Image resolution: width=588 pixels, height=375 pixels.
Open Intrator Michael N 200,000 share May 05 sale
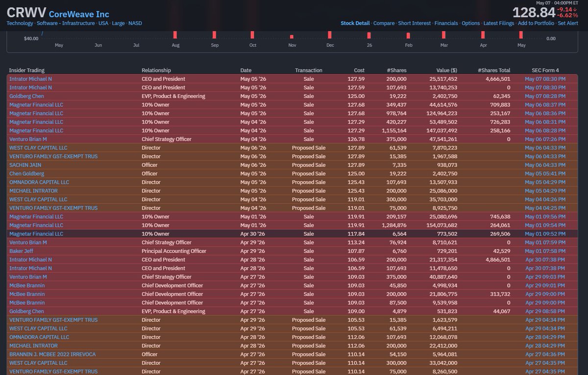pos(30,79)
